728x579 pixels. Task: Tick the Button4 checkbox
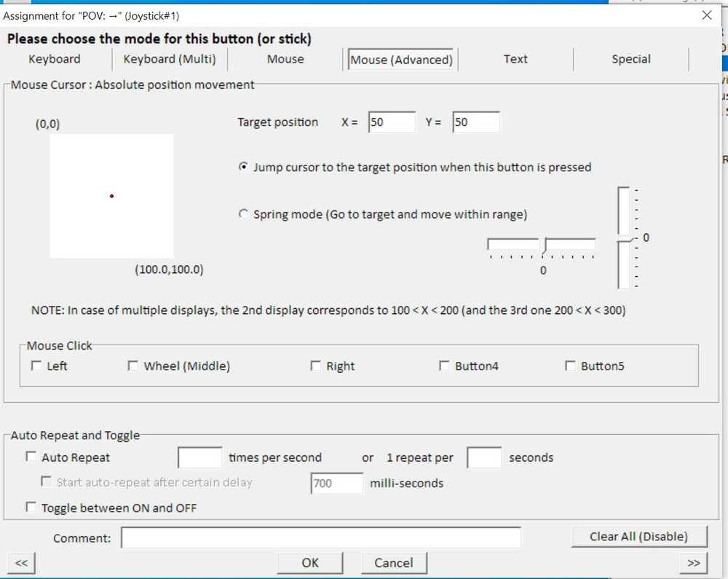pyautogui.click(x=444, y=366)
